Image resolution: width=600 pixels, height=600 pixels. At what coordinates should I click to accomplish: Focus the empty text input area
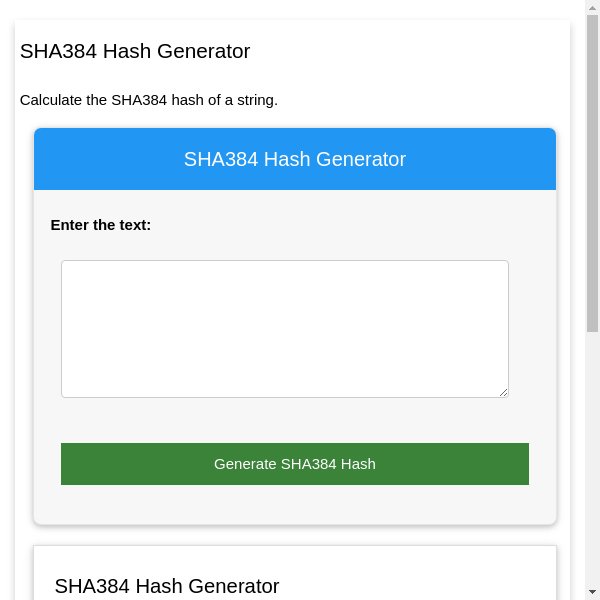point(284,328)
